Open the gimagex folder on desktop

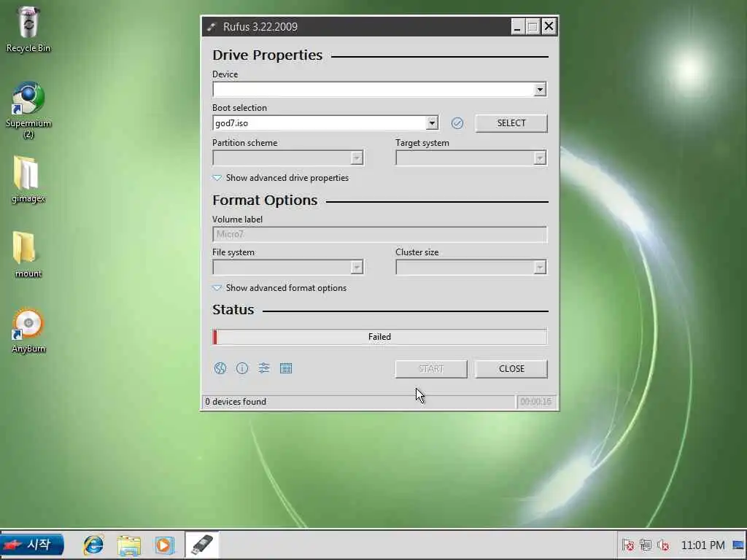(28, 179)
